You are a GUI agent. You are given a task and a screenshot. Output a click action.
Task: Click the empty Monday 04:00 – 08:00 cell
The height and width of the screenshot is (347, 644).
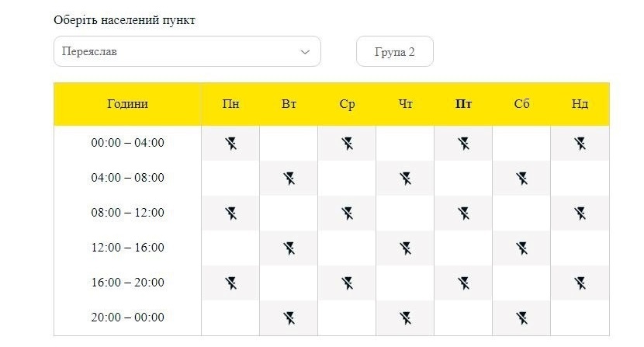tap(230, 178)
